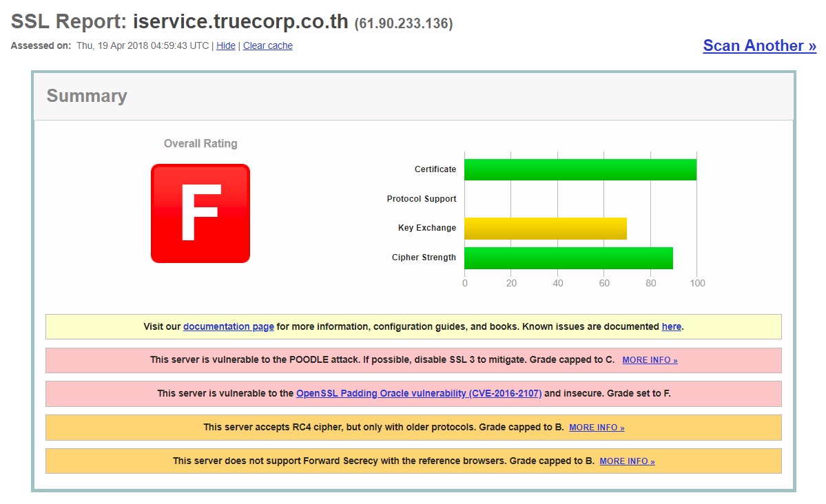Click the yellow Key Exchange score bar
This screenshot has width=826, height=504.
click(x=545, y=229)
